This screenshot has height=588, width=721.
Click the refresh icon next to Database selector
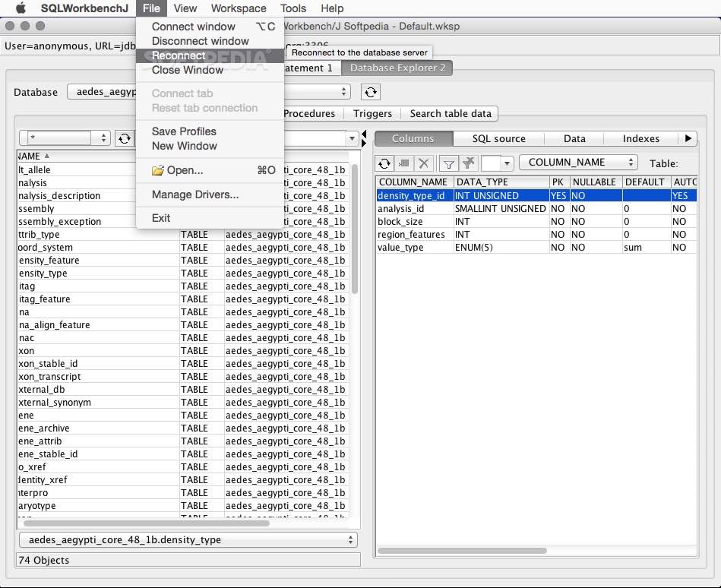[x=371, y=92]
